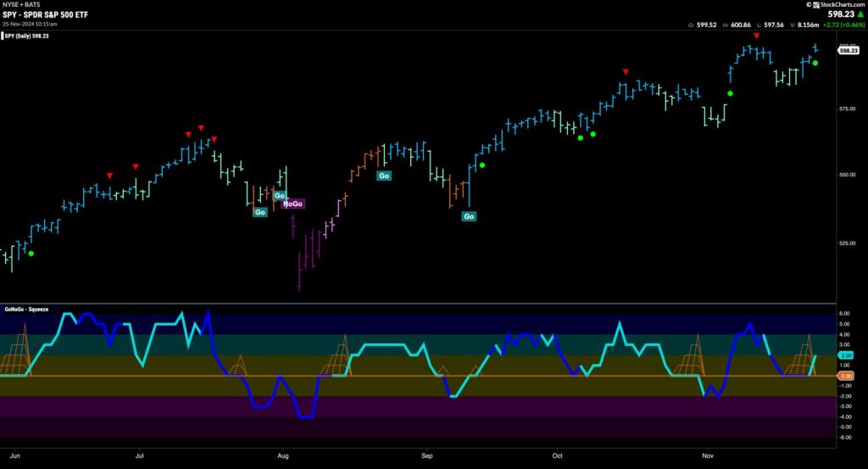868x469 pixels.
Task: Select the Go label in late August
Action: pyautogui.click(x=384, y=176)
